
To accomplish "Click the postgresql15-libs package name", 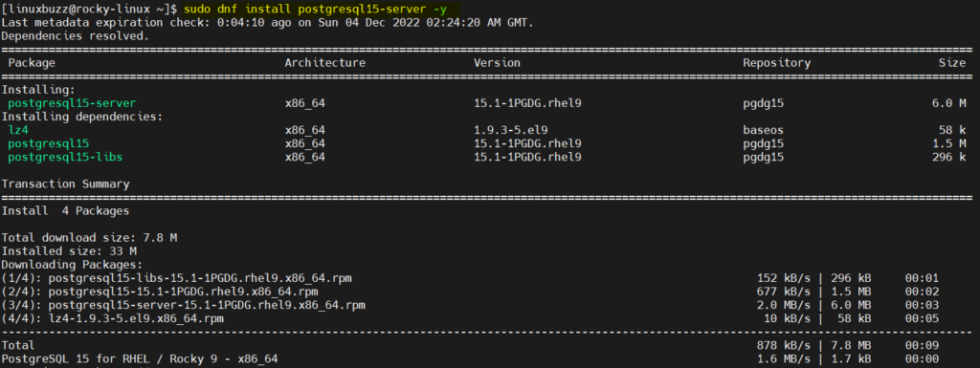I will pyautogui.click(x=65, y=157).
